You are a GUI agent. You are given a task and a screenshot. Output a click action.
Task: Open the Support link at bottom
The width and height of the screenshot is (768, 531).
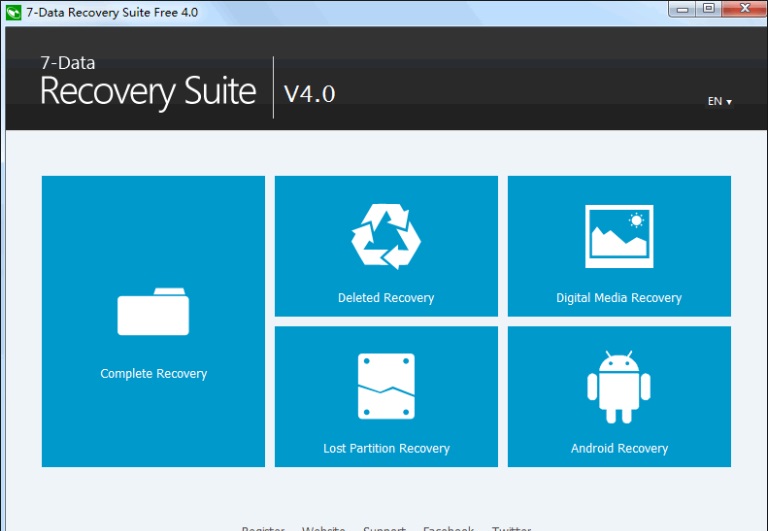click(x=384, y=528)
